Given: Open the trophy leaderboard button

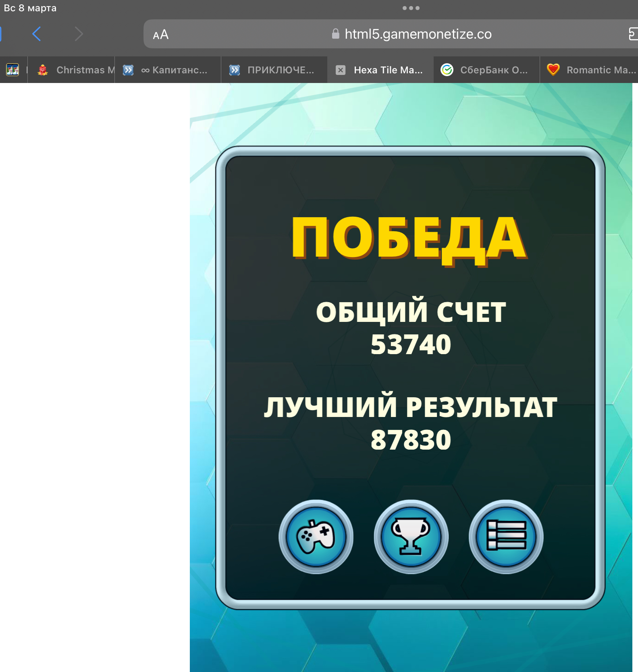Looking at the screenshot, I should (x=411, y=537).
